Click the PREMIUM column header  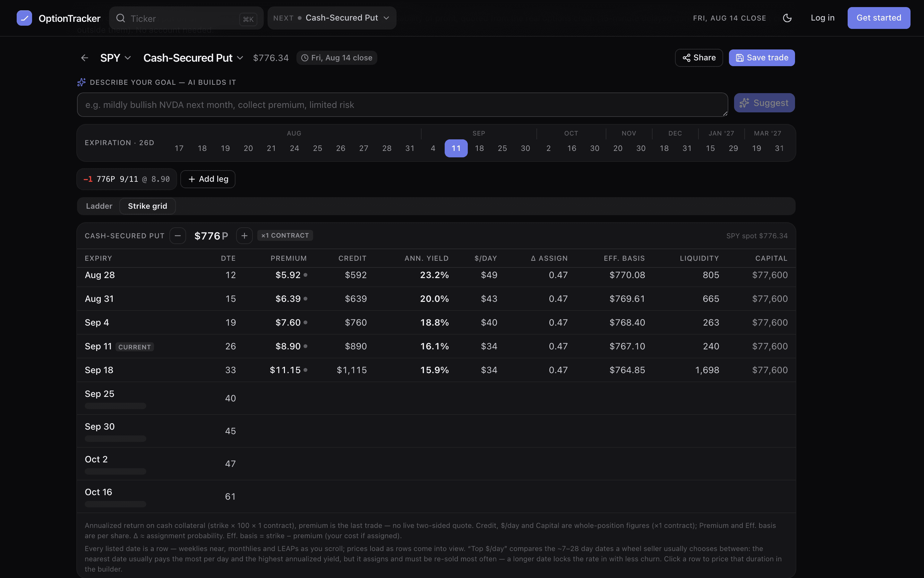(x=289, y=258)
